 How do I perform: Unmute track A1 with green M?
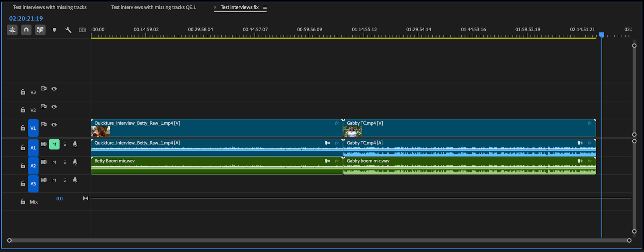(54, 144)
